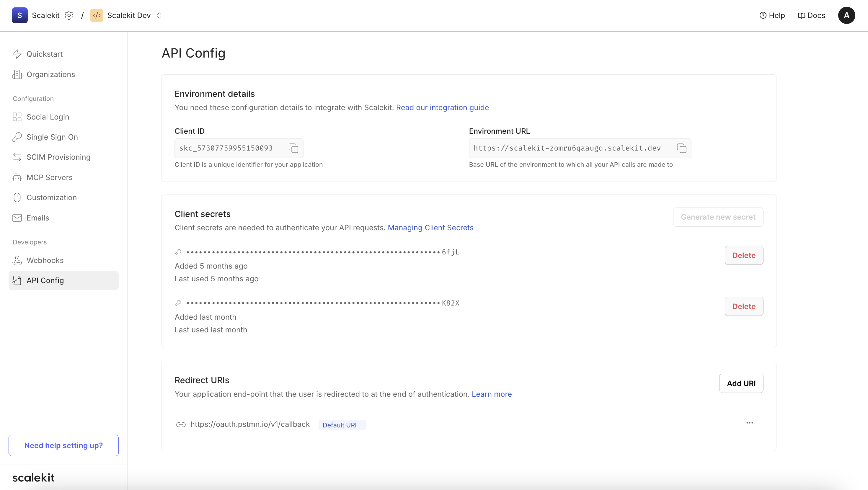
Task: Click 'Added last month' text
Action: point(205,317)
